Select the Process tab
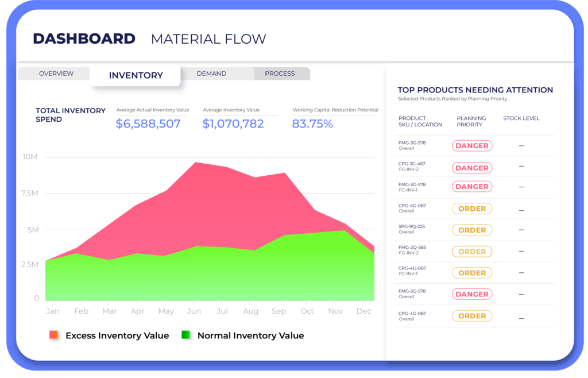Image resolution: width=588 pixels, height=378 pixels. coord(280,74)
